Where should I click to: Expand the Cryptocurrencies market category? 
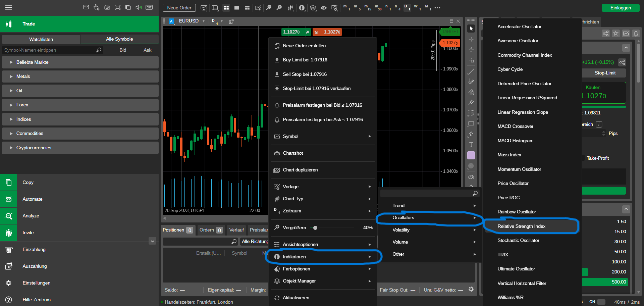point(35,148)
